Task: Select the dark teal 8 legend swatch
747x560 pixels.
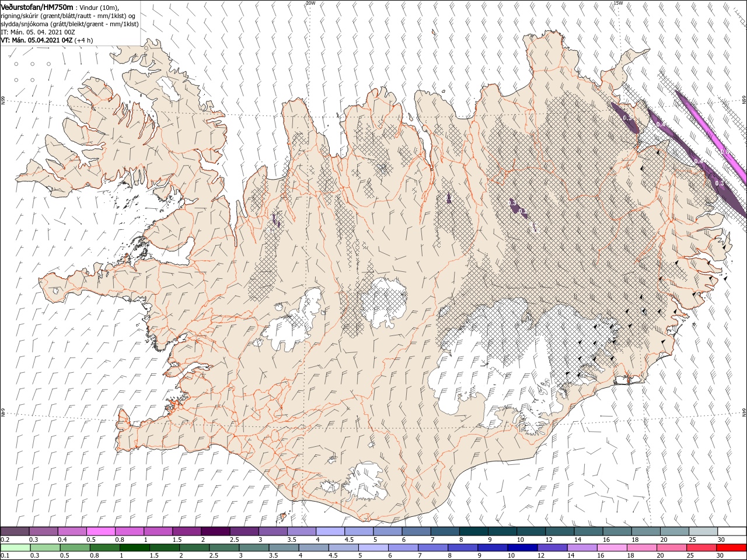Action: tap(474, 531)
